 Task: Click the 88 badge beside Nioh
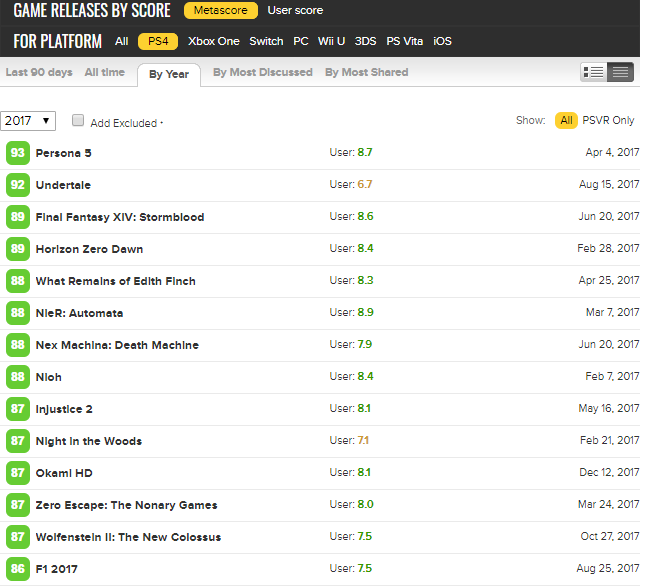(18, 377)
